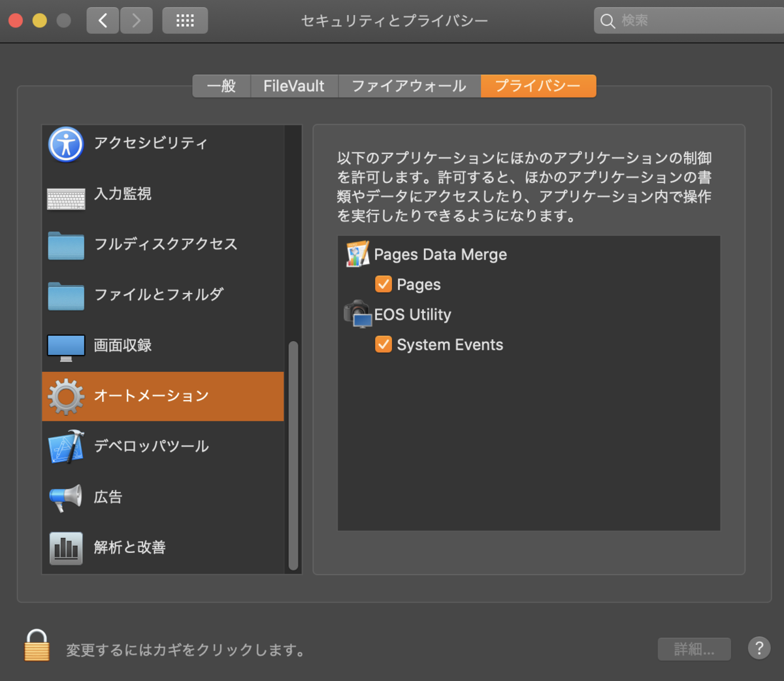Open the show-all preferences grid icon
The height and width of the screenshot is (681, 784).
[185, 20]
